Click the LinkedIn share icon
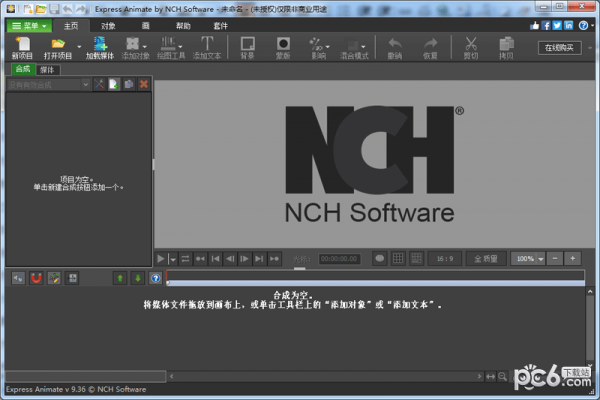 [569, 26]
